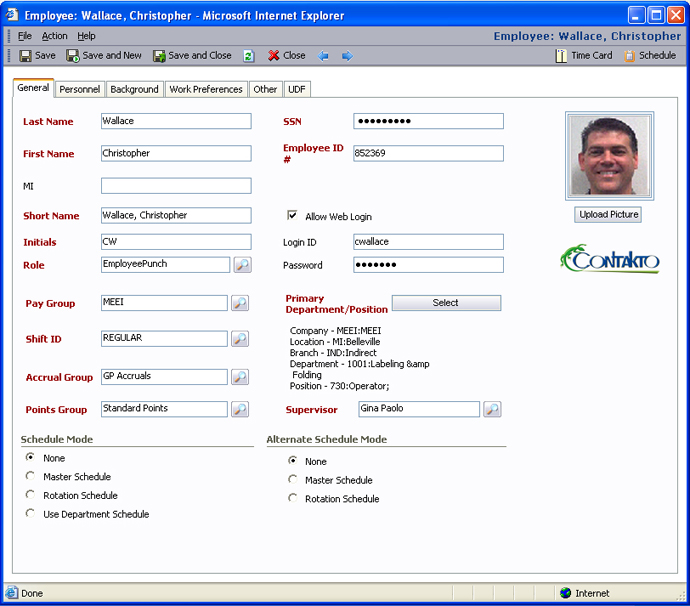The height and width of the screenshot is (606, 690).
Task: Click the red X Close toolbar button
Action: [x=286, y=56]
